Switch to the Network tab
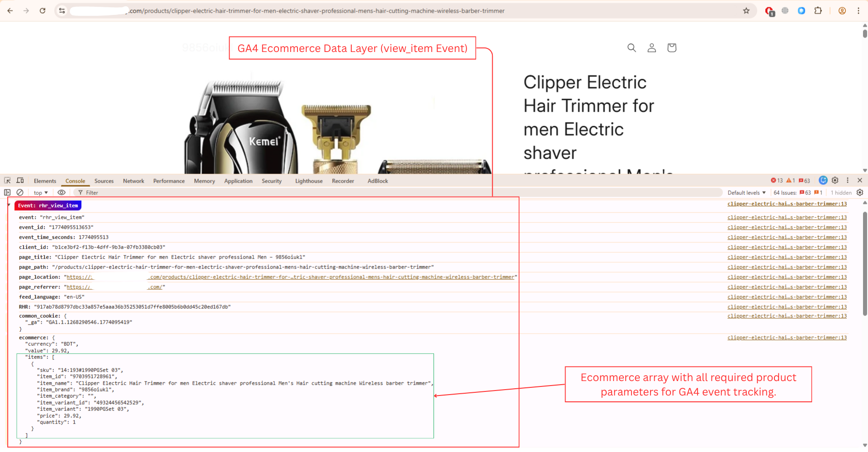The height and width of the screenshot is (452, 868). (x=133, y=181)
